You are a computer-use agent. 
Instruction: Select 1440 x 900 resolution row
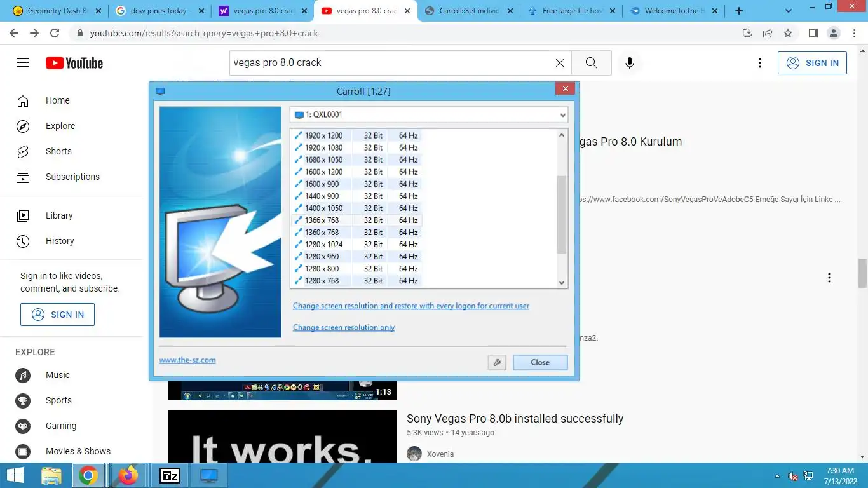356,196
